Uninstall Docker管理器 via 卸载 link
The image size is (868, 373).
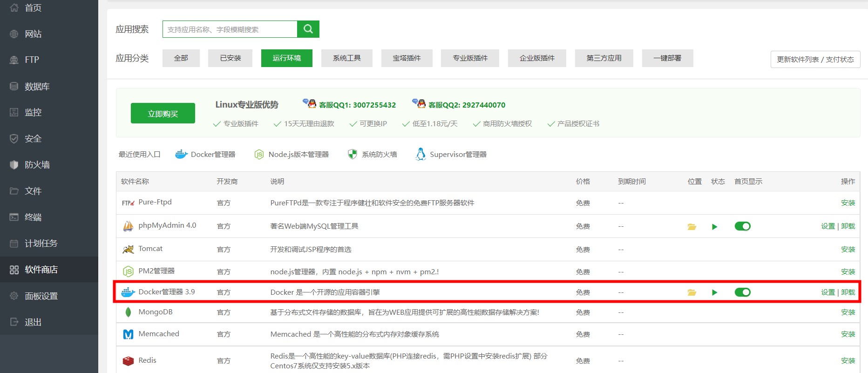(848, 292)
